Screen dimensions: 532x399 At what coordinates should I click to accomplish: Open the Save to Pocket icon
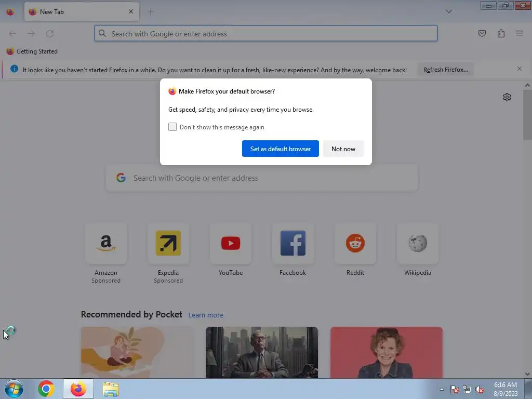point(482,33)
